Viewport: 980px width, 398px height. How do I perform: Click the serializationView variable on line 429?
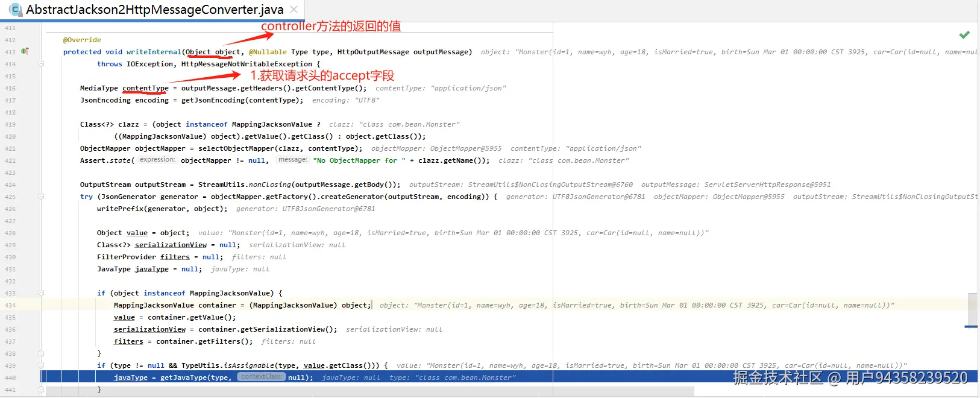[171, 245]
